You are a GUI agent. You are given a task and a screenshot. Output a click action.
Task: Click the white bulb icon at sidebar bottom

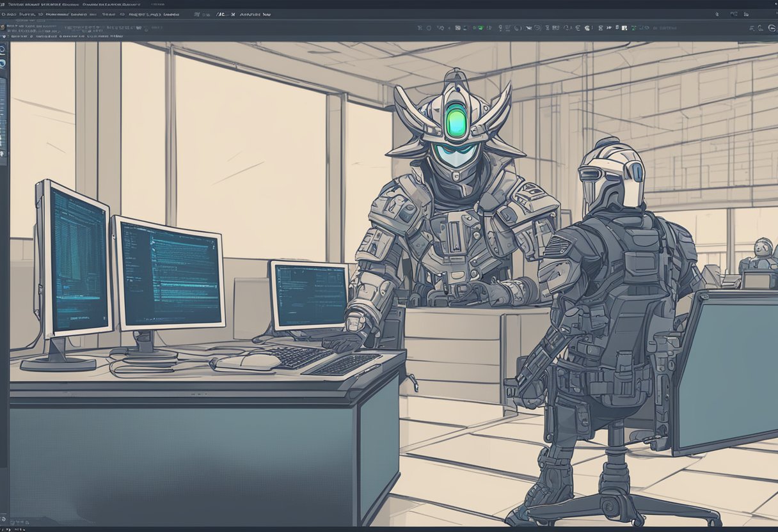3,154
